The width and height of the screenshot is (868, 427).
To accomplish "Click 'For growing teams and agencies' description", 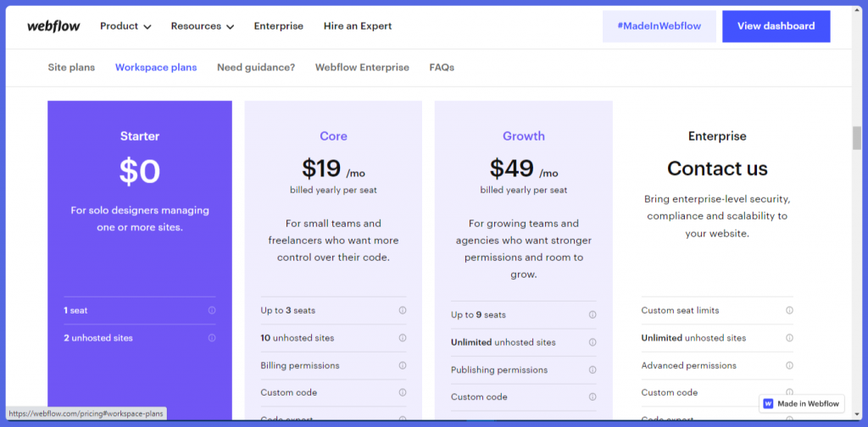I will [x=524, y=249].
